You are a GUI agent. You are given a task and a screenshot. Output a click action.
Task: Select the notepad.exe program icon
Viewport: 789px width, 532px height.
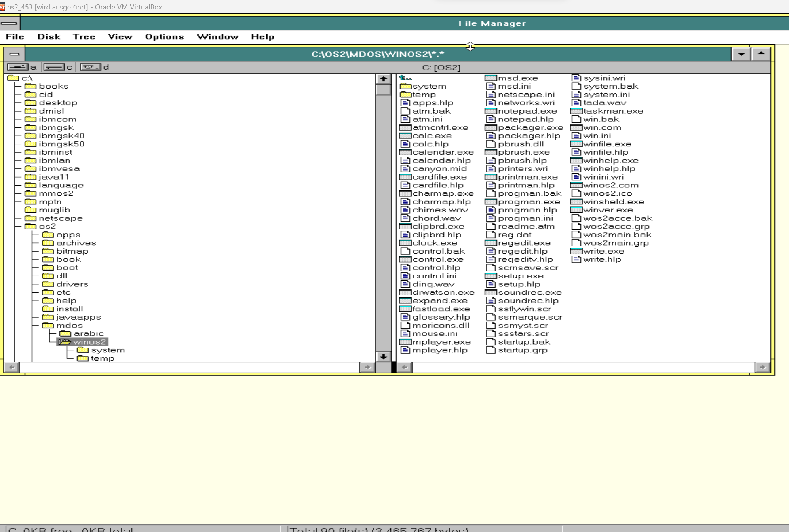(491, 111)
